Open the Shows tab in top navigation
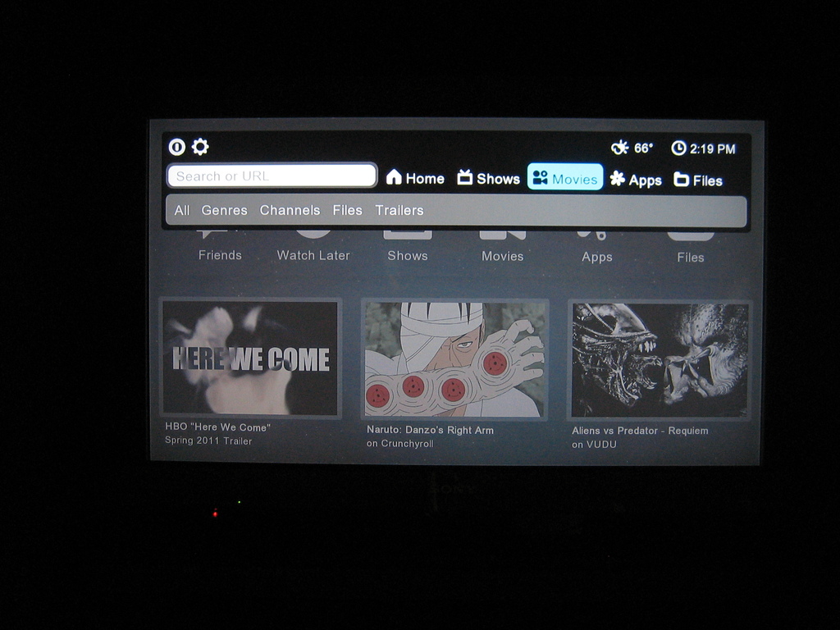This screenshot has height=630, width=840. click(x=488, y=178)
